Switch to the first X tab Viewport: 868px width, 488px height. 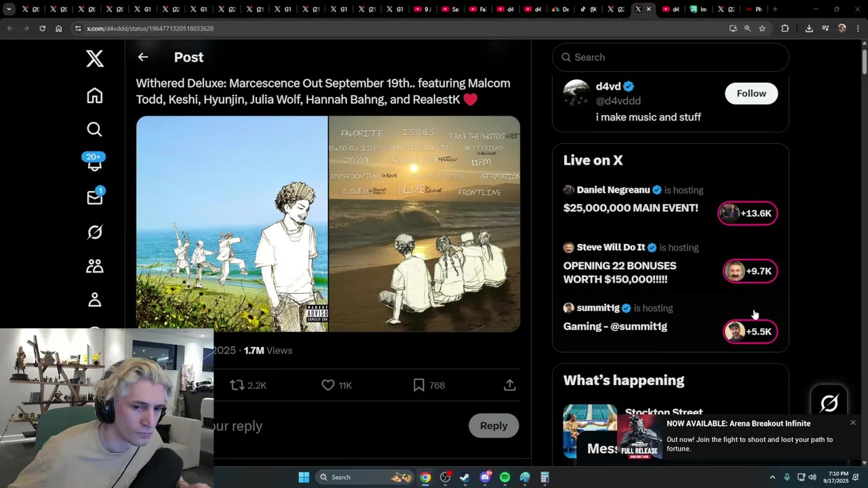point(30,9)
